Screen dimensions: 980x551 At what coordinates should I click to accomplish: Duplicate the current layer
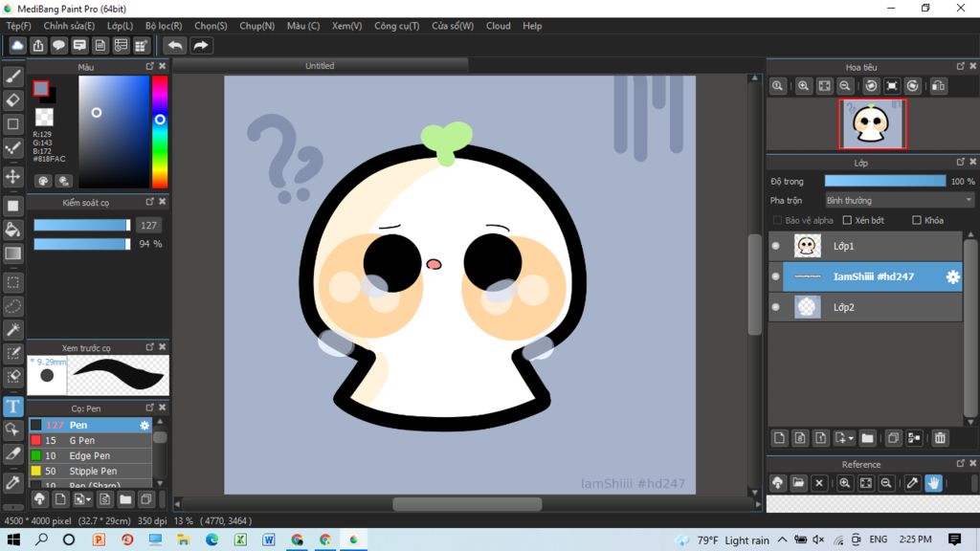tap(893, 438)
